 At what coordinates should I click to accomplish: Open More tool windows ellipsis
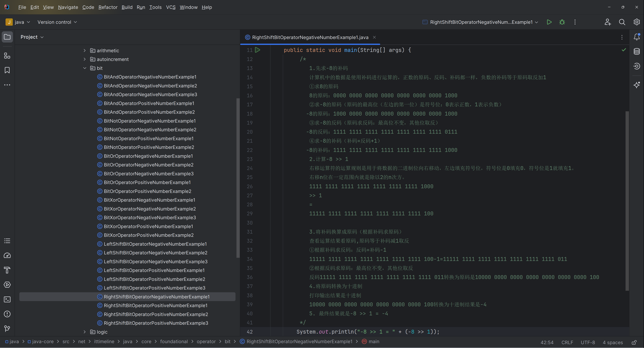7,85
